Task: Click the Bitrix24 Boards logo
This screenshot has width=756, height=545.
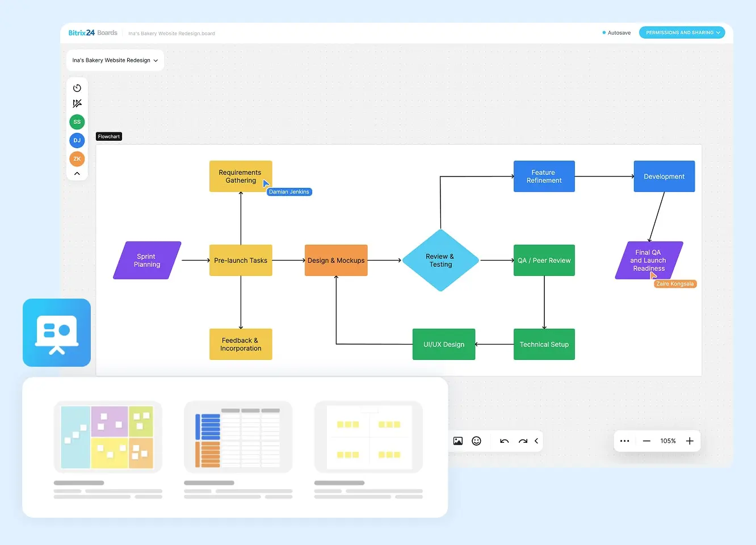Action: (93, 33)
